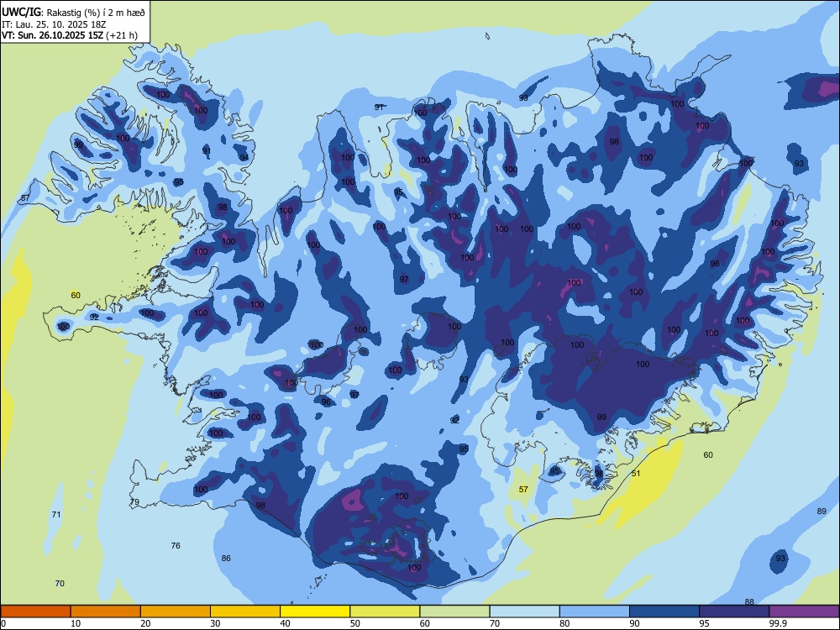Click the legend tick label 10
This screenshot has height=630, width=840.
(x=76, y=623)
